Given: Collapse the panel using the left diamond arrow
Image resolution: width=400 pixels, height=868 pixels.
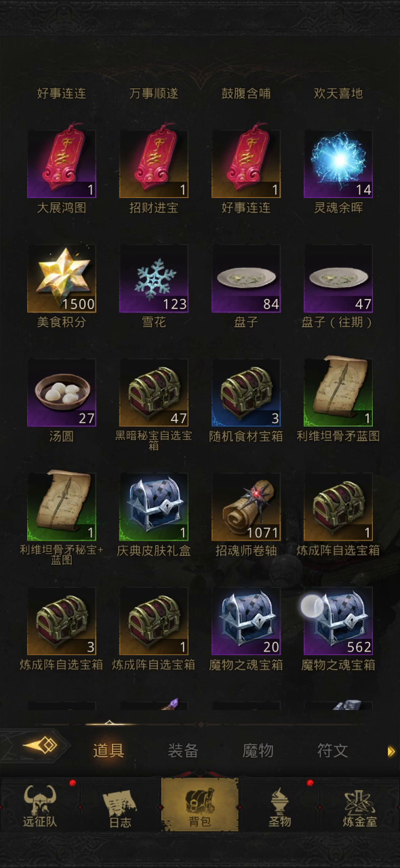Looking at the screenshot, I should pos(39,745).
